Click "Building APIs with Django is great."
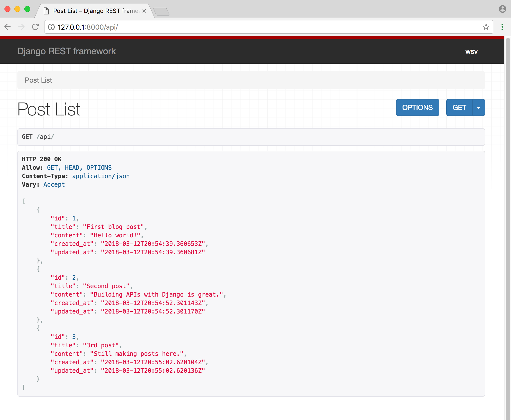Screen dimensions: 511x420 pyautogui.click(x=157, y=295)
